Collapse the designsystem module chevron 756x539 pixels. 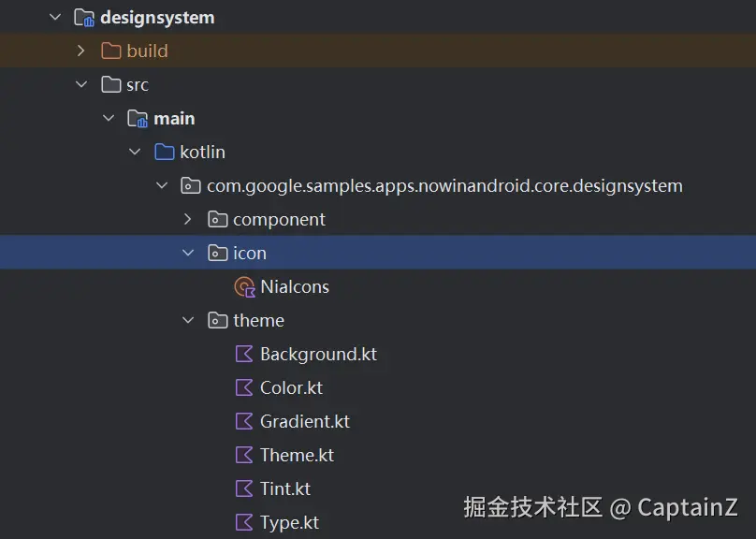tap(55, 17)
